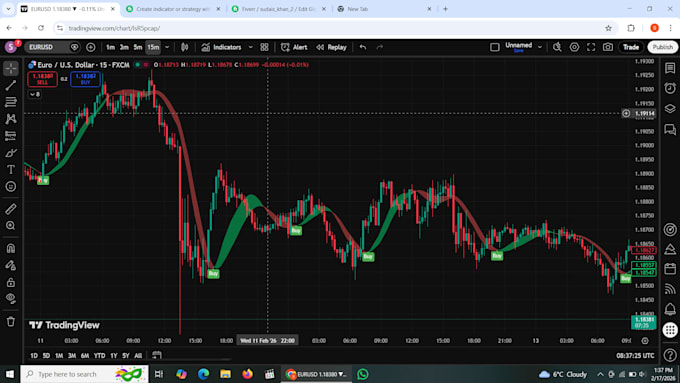680x383 pixels.
Task: Expand the Unnamed layout dropdown
Action: 540,47
